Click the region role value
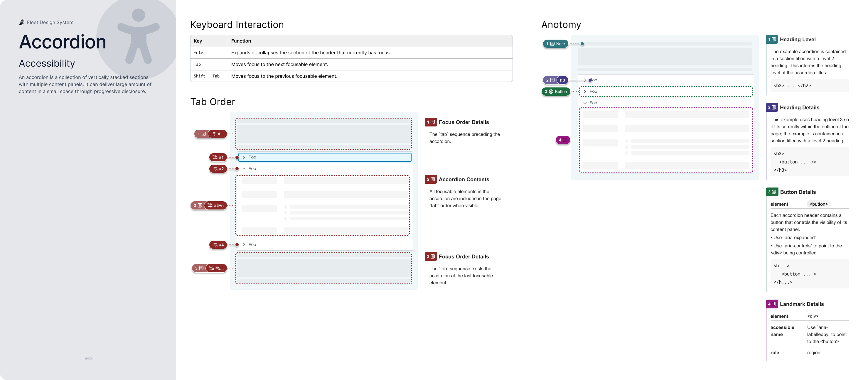The height and width of the screenshot is (380, 868). tap(813, 353)
